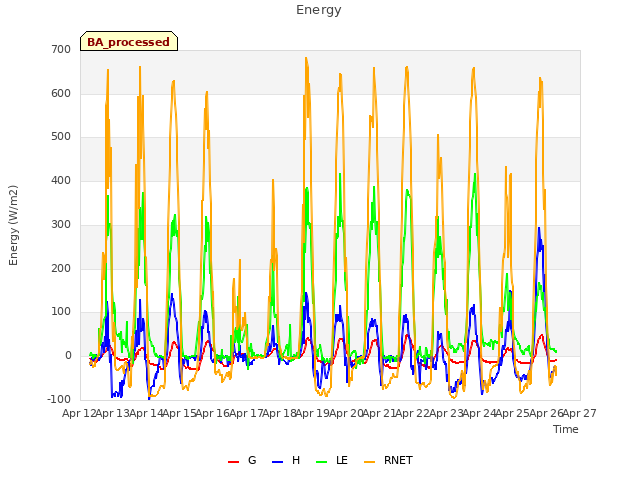
Task: Click the Apr 15 x-axis tick label
Action: 179,413
